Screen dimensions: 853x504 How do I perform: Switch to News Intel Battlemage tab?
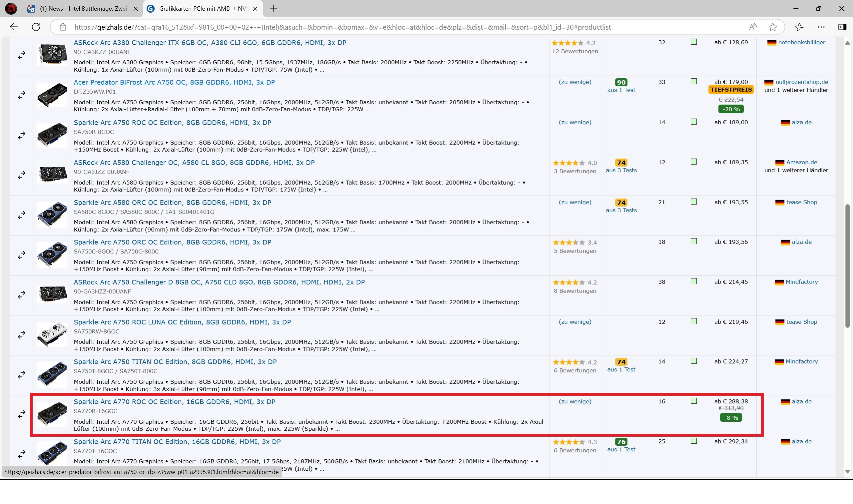tap(83, 9)
